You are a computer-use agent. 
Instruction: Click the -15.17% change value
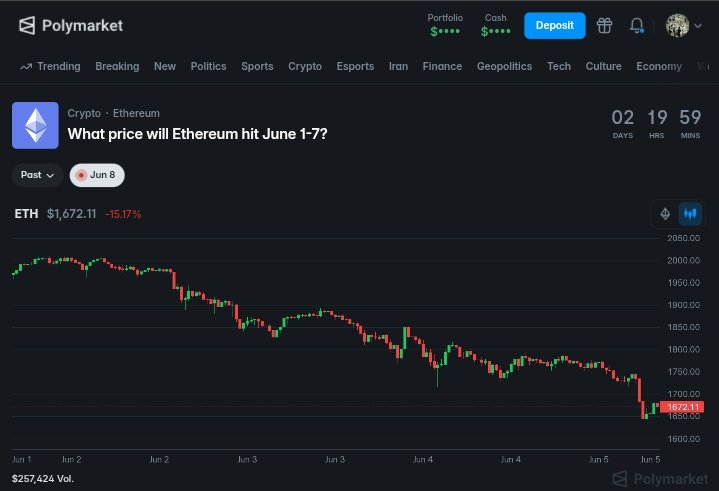tap(123, 214)
